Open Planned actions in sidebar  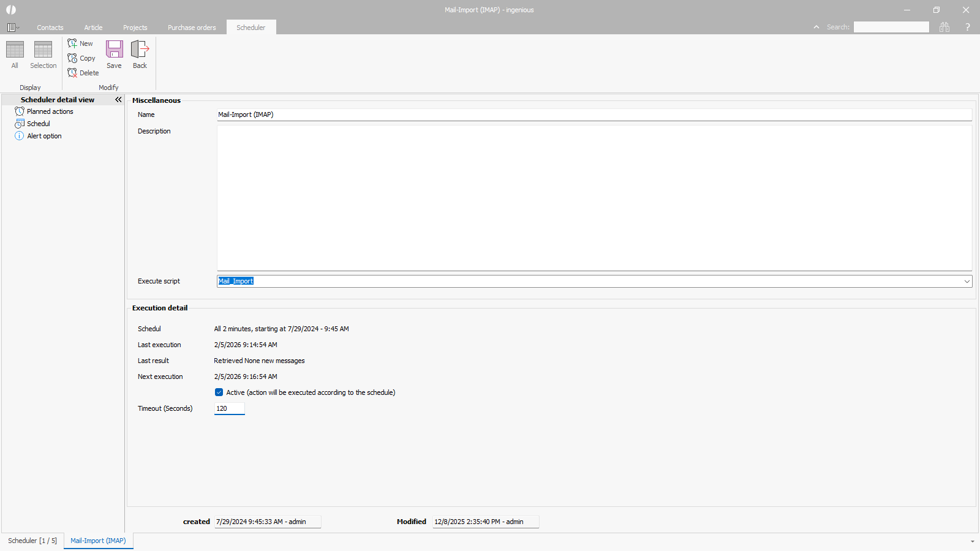coord(50,111)
